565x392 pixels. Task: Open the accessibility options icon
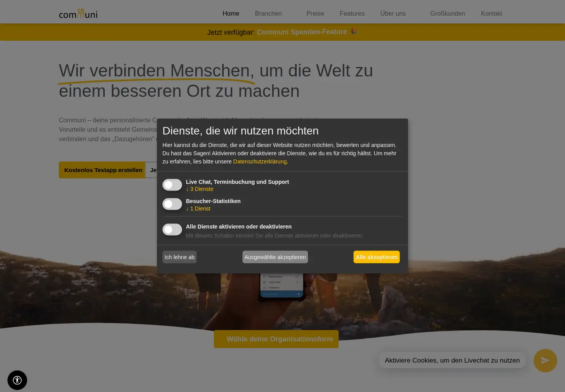[17, 380]
